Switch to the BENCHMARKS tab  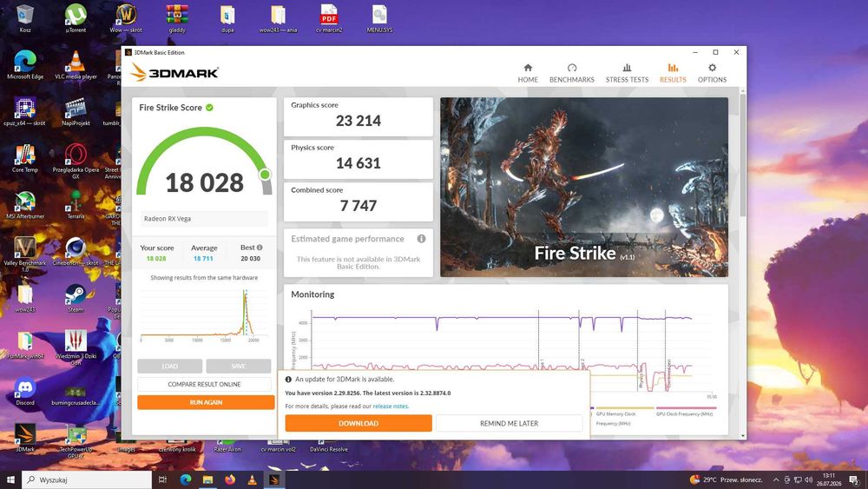572,73
